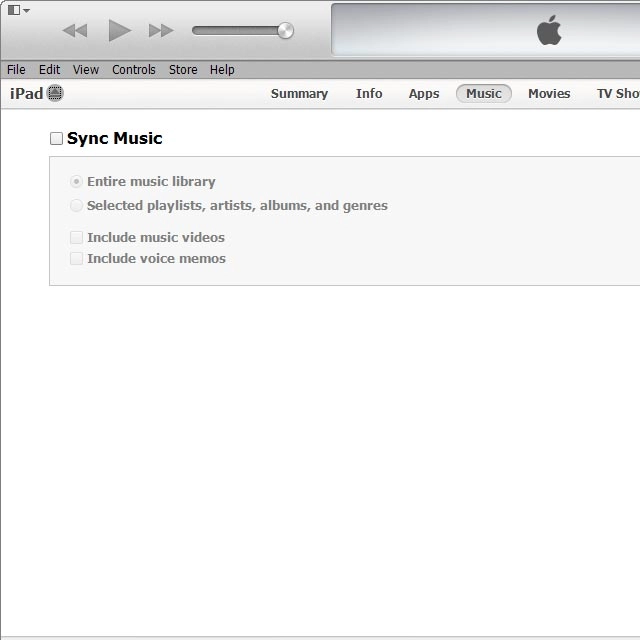The height and width of the screenshot is (640, 640).
Task: Go to the Movies tab
Action: [549, 94]
